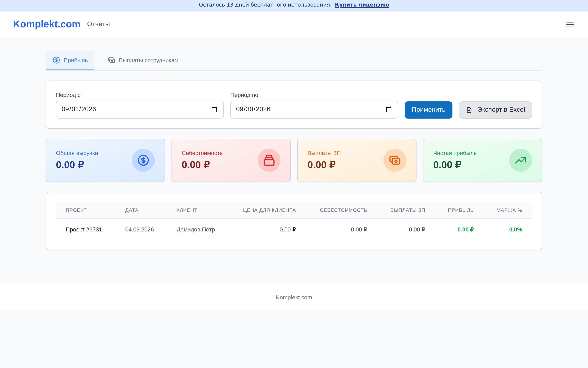Click the Чистая прибыль trending arrow icon
The width and height of the screenshot is (588, 368).
tap(520, 160)
